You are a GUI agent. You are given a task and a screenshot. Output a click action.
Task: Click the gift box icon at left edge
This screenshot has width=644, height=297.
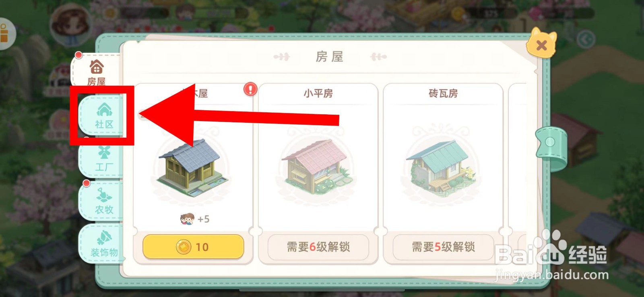(5, 33)
